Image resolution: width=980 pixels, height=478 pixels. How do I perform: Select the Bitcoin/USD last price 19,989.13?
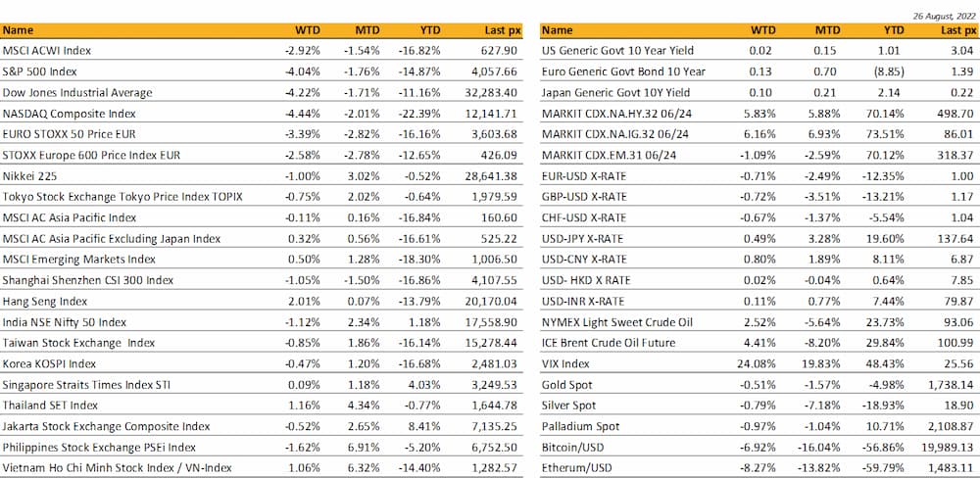pyautogui.click(x=947, y=447)
